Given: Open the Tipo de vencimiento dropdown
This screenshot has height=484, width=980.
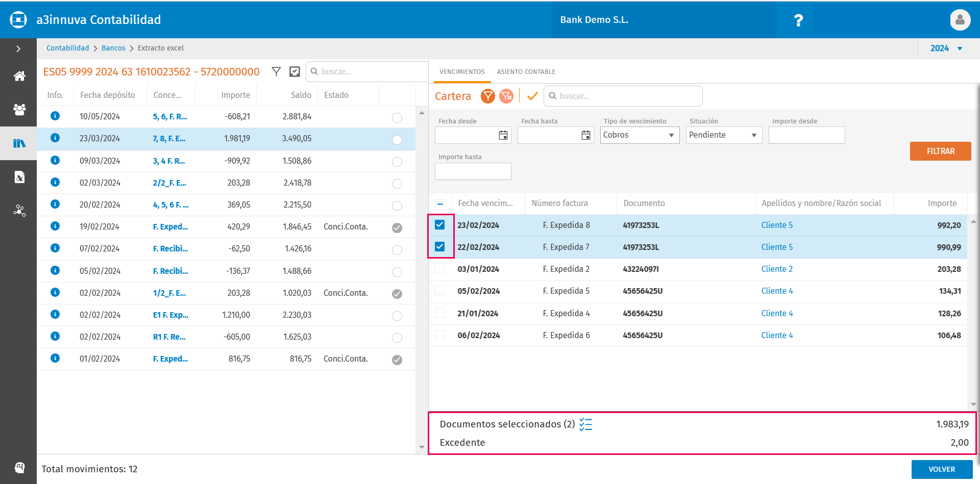Looking at the screenshot, I should tap(640, 135).
